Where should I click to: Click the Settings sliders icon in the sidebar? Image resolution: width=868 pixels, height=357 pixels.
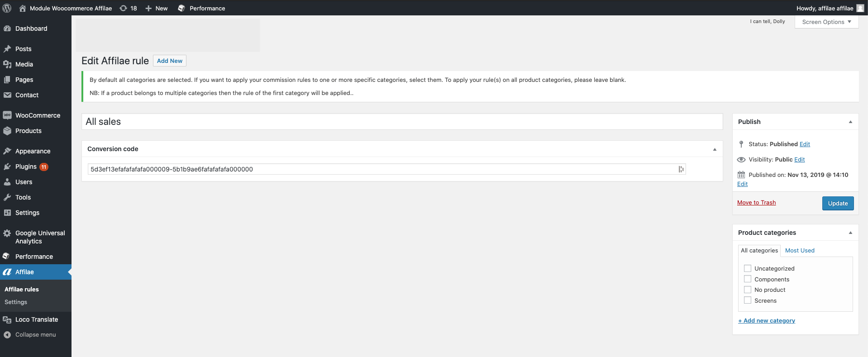click(7, 213)
